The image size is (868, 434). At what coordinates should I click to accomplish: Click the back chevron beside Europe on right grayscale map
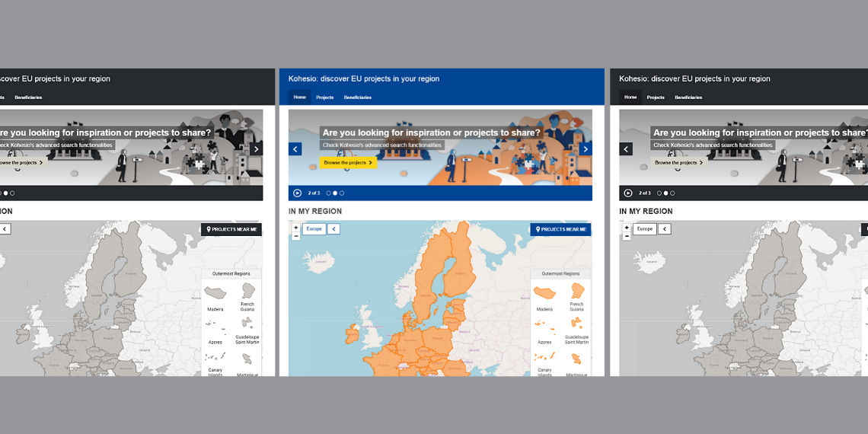(x=664, y=229)
